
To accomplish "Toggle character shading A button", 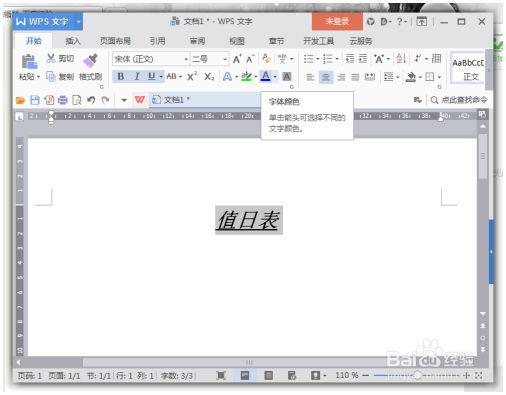I will (287, 77).
